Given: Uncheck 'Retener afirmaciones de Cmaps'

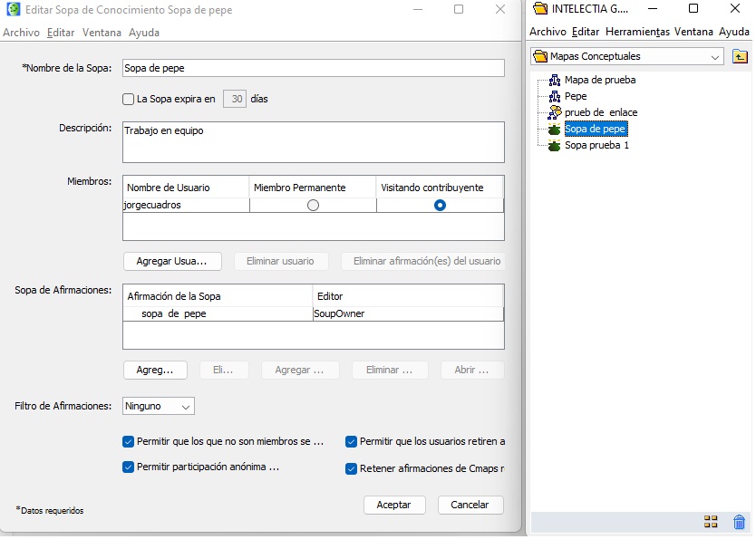Looking at the screenshot, I should [351, 469].
